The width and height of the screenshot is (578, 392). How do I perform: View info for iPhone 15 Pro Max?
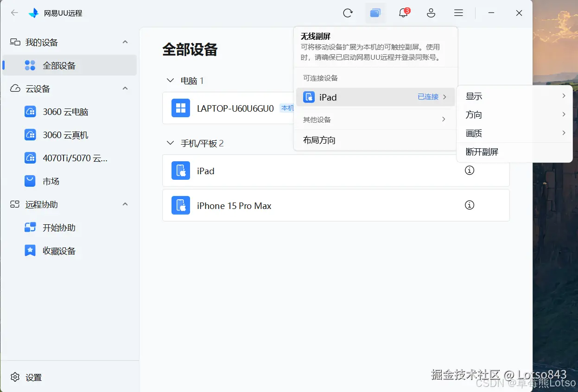coord(469,205)
